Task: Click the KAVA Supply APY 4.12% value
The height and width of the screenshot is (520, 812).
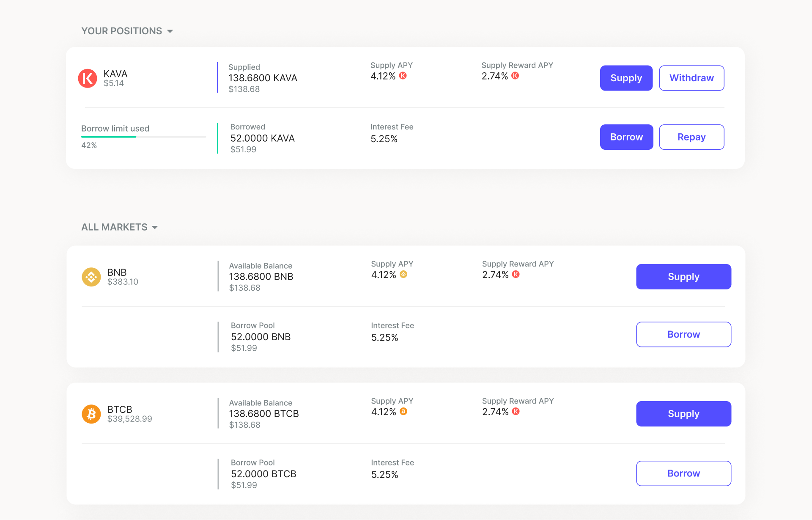Action: pyautogui.click(x=383, y=76)
